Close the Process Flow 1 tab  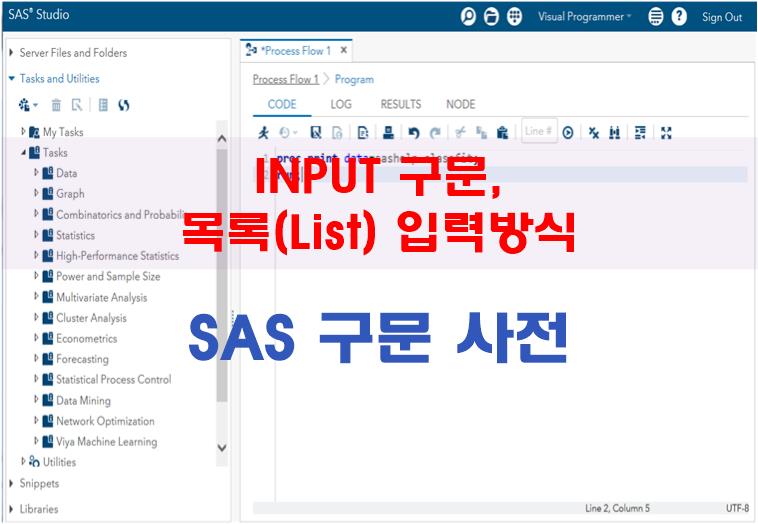click(x=344, y=50)
